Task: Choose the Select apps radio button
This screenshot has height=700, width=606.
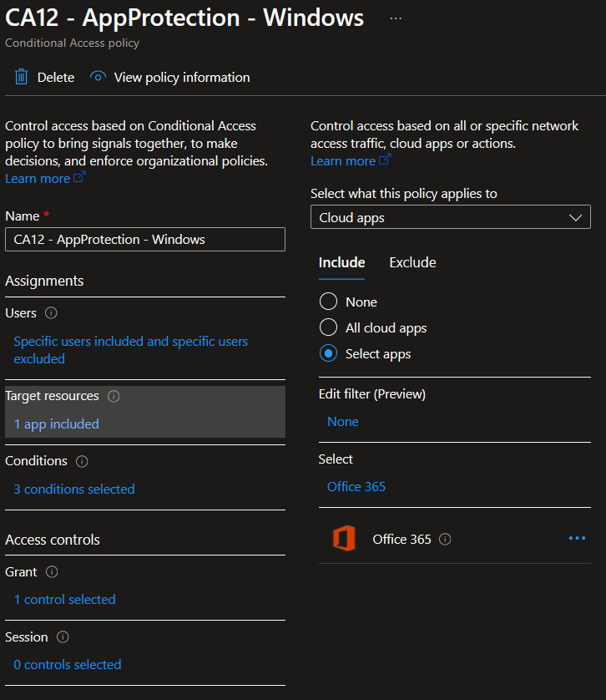Action: [328, 354]
